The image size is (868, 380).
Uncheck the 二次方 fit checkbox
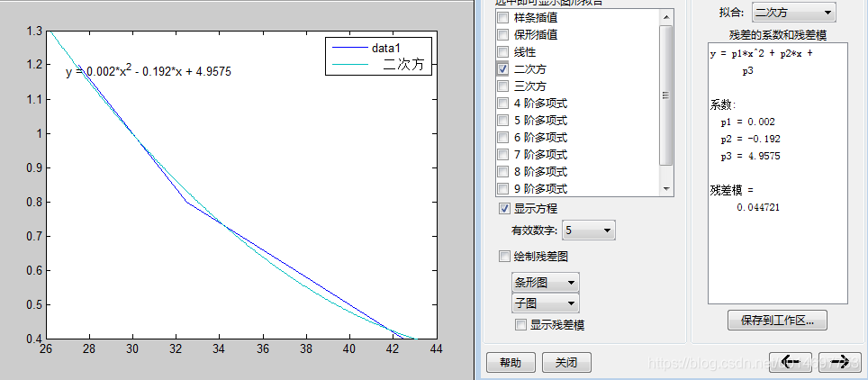(503, 69)
